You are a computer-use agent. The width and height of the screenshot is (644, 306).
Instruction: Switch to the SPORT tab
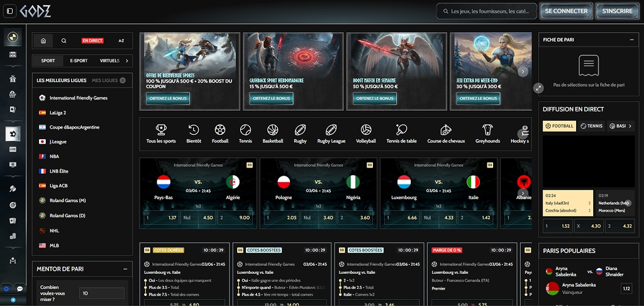(48, 61)
